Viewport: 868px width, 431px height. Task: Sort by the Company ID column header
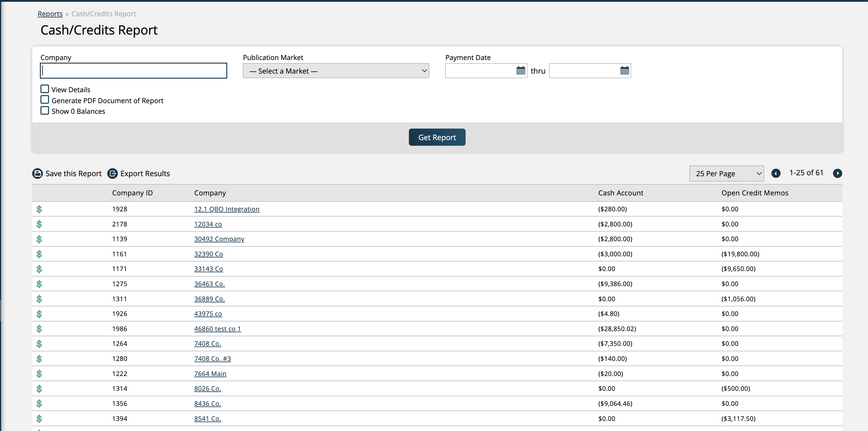[132, 193]
